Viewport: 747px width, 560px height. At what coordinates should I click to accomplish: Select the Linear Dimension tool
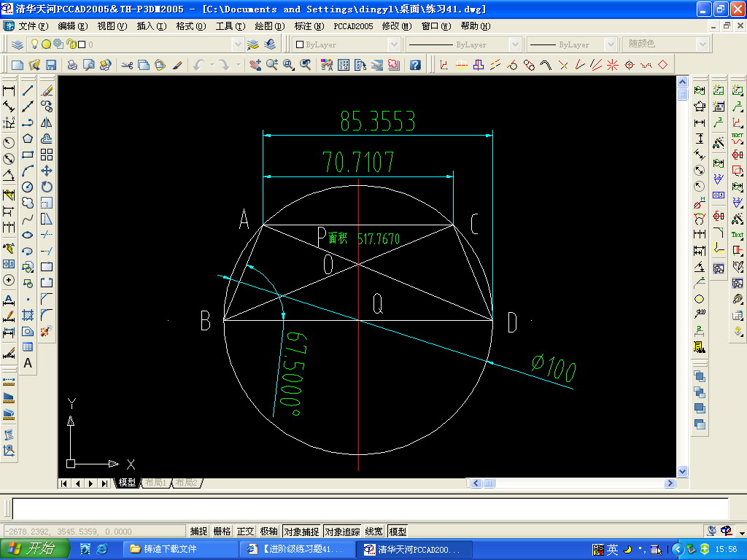tap(9, 90)
